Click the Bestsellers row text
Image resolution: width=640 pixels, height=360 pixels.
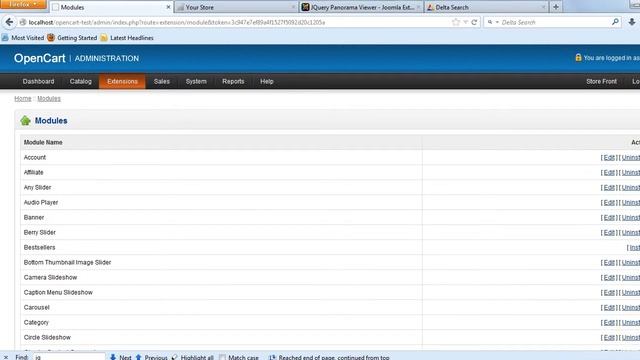[x=39, y=247]
